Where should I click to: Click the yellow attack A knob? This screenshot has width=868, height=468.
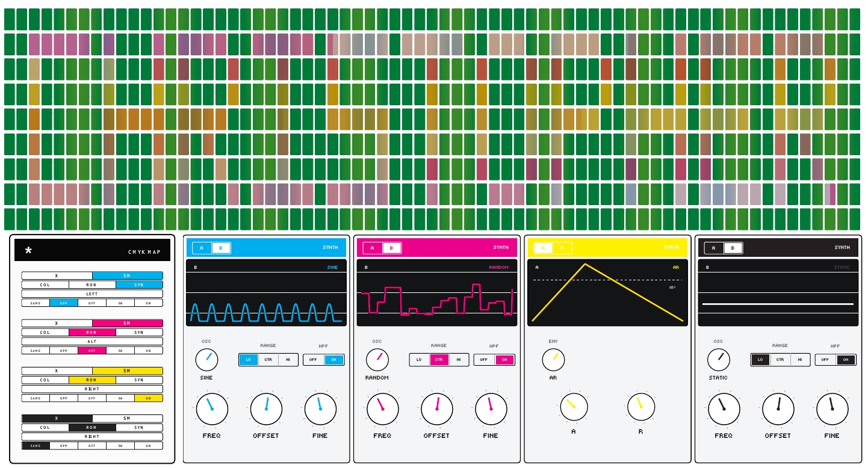(x=574, y=407)
